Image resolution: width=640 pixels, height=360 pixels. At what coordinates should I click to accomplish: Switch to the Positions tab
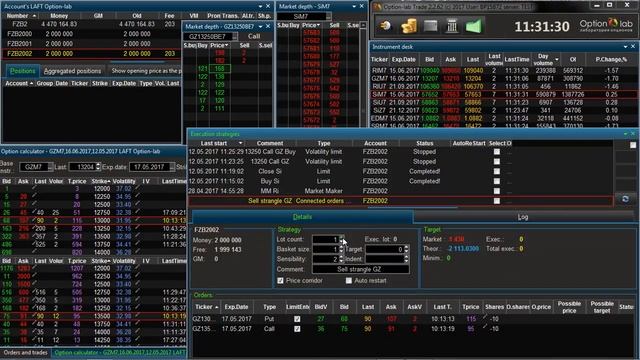point(22,71)
